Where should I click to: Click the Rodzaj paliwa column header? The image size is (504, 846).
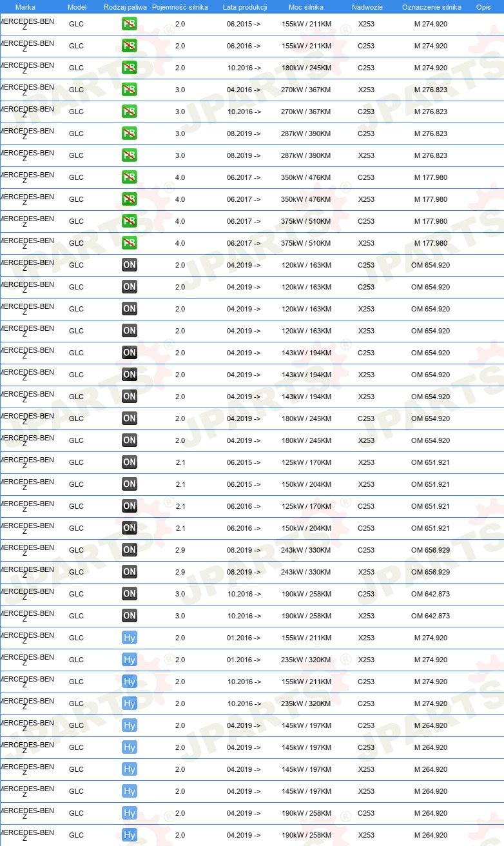[x=124, y=7]
